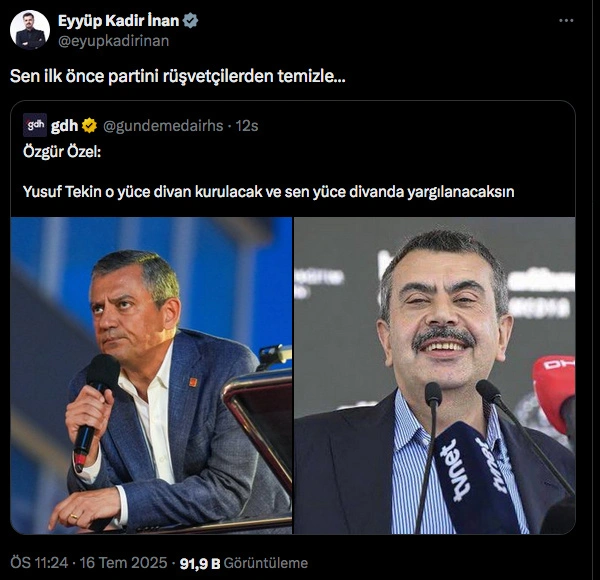Click the gold verified badge next to gdh
The height and width of the screenshot is (580, 600).
(x=90, y=125)
